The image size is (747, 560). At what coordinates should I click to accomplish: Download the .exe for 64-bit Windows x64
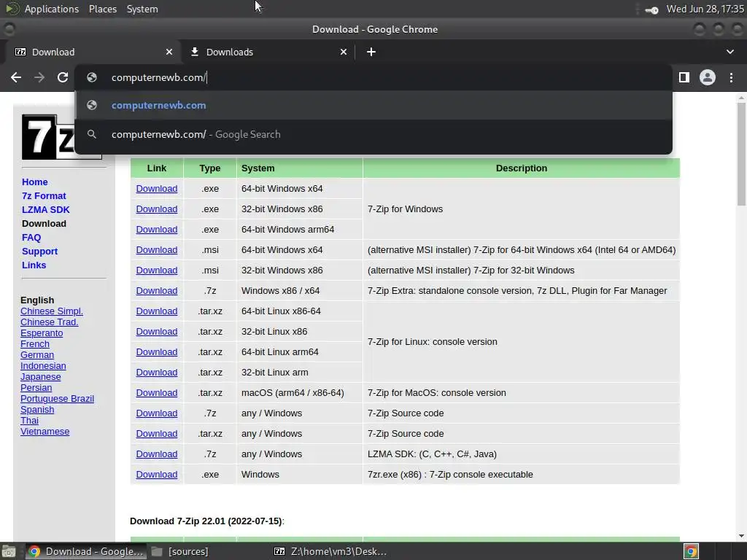click(157, 189)
